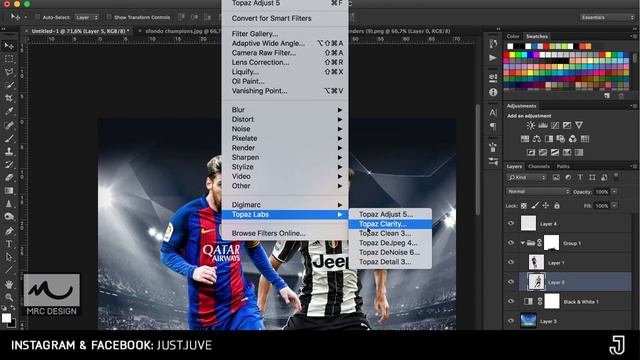This screenshot has width=640, height=360.
Task: Add a Color Balance adjustment
Action: [536, 139]
